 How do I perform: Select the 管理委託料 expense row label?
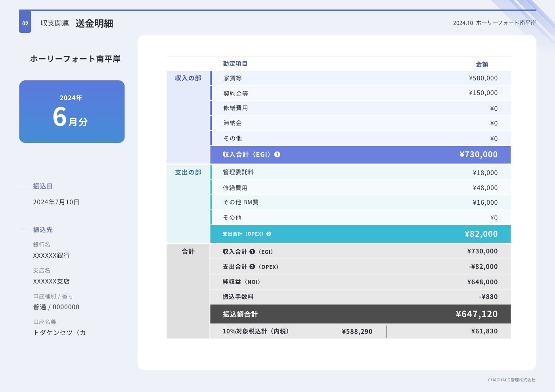pyautogui.click(x=238, y=172)
